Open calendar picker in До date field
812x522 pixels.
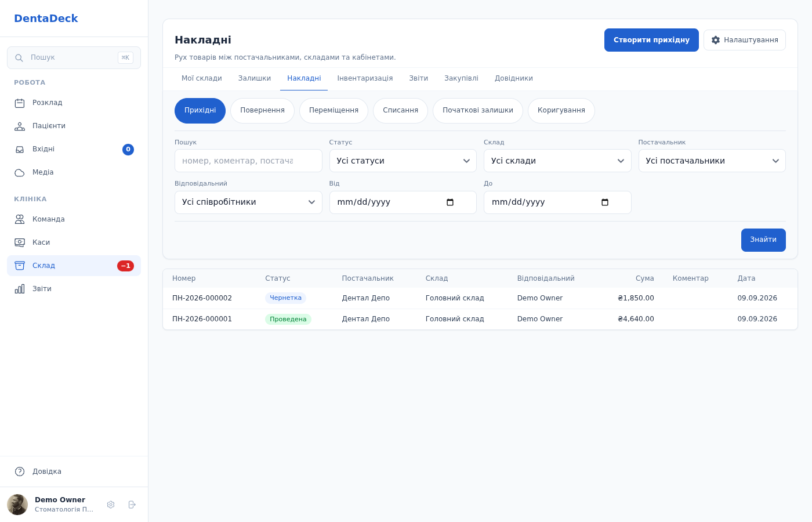point(605,202)
